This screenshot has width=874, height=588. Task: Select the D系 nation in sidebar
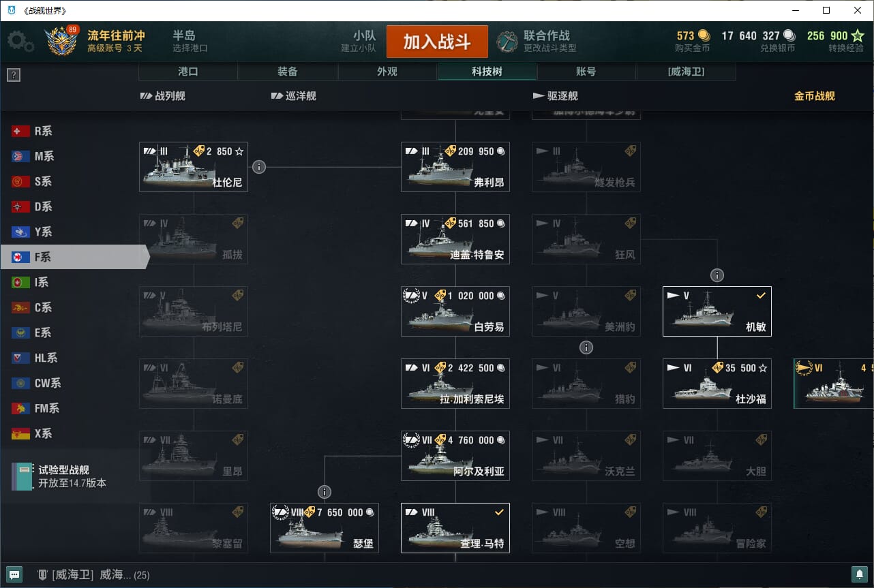click(43, 206)
